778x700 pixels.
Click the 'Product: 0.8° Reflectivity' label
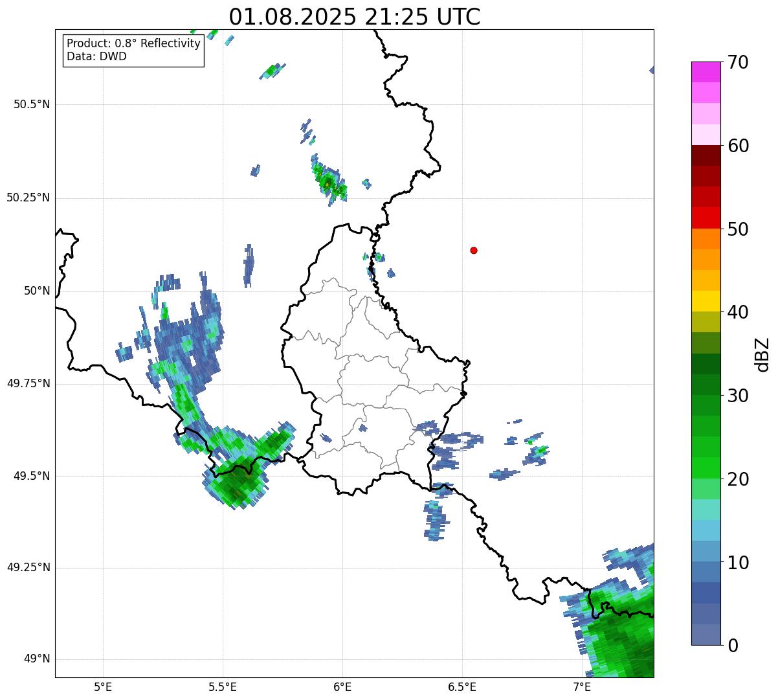[x=134, y=43]
